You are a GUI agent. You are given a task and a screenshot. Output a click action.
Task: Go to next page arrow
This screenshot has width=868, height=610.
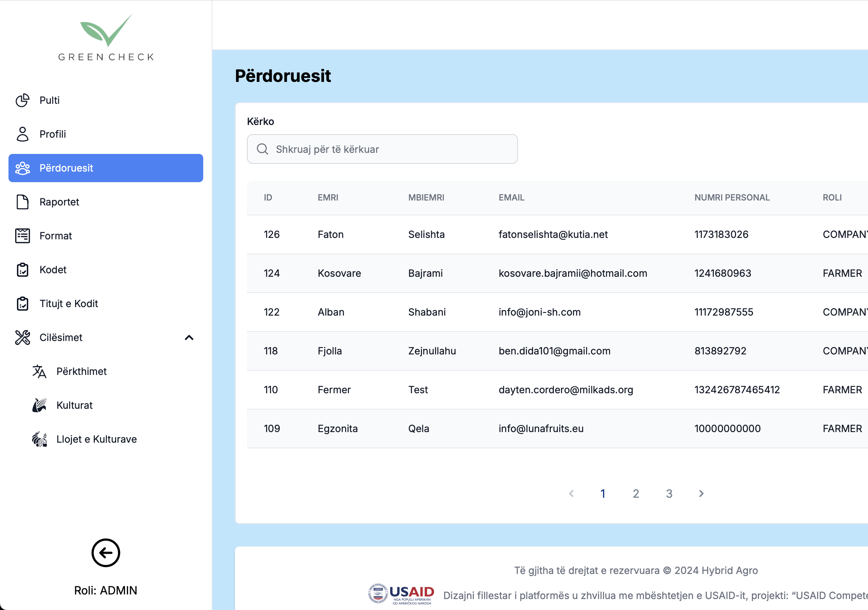[x=701, y=494]
